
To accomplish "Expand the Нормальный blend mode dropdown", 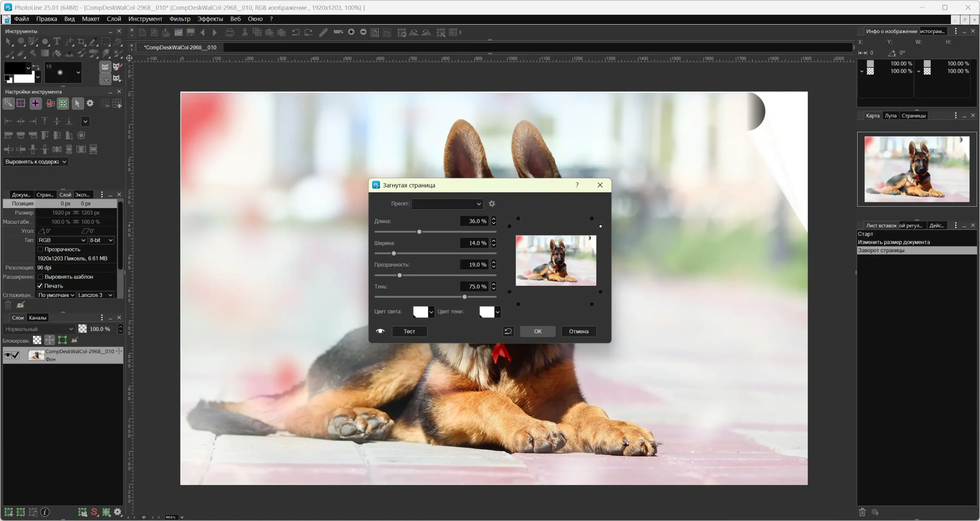I will point(39,329).
